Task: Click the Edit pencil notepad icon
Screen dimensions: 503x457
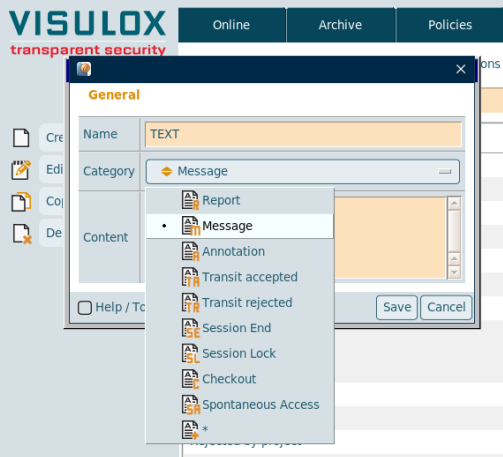Action: [x=21, y=170]
